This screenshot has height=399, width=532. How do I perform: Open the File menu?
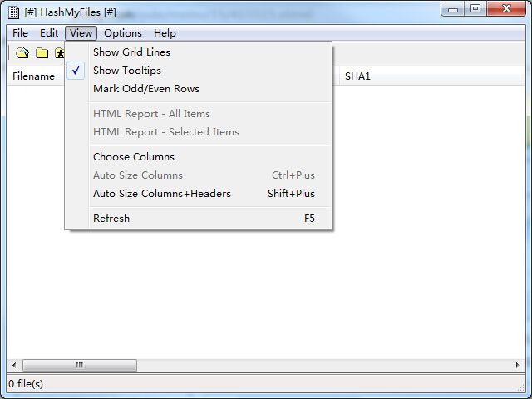[x=20, y=33]
